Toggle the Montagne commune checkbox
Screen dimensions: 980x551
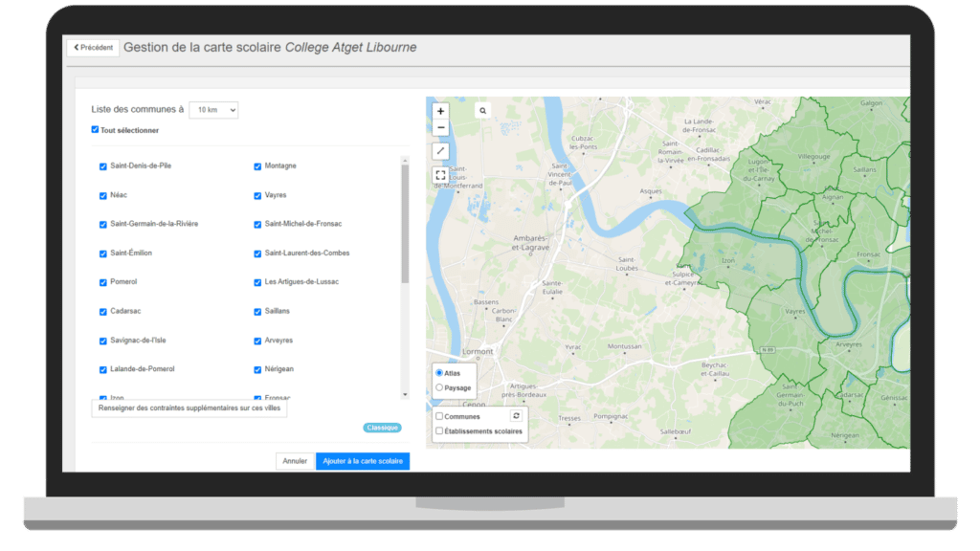(257, 166)
